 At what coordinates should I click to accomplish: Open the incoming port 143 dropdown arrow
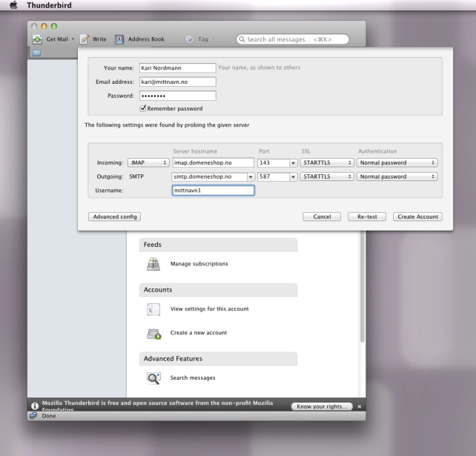coord(293,163)
